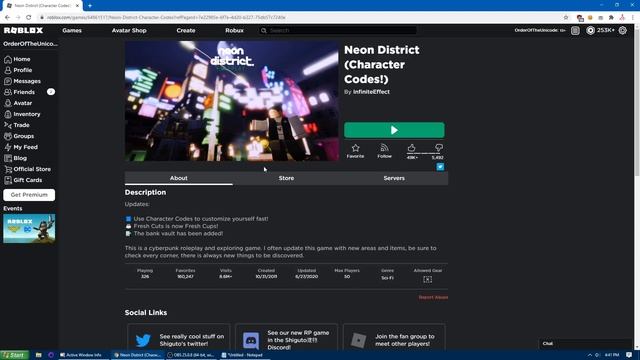The image size is (640, 360).
Task: Click the Neon District game thumbnail
Action: pyautogui.click(x=232, y=101)
